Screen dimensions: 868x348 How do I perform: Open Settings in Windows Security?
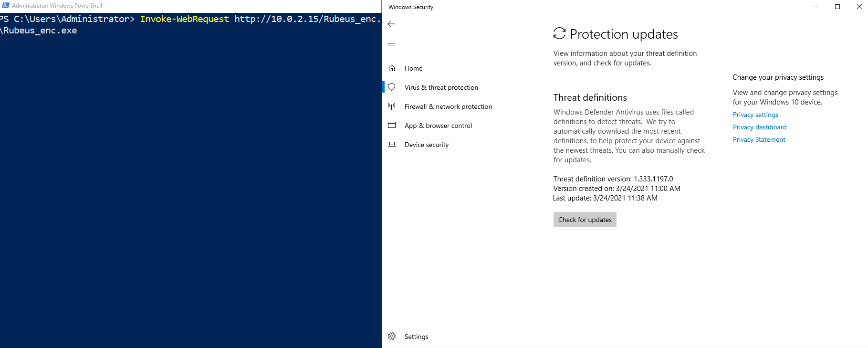click(416, 337)
